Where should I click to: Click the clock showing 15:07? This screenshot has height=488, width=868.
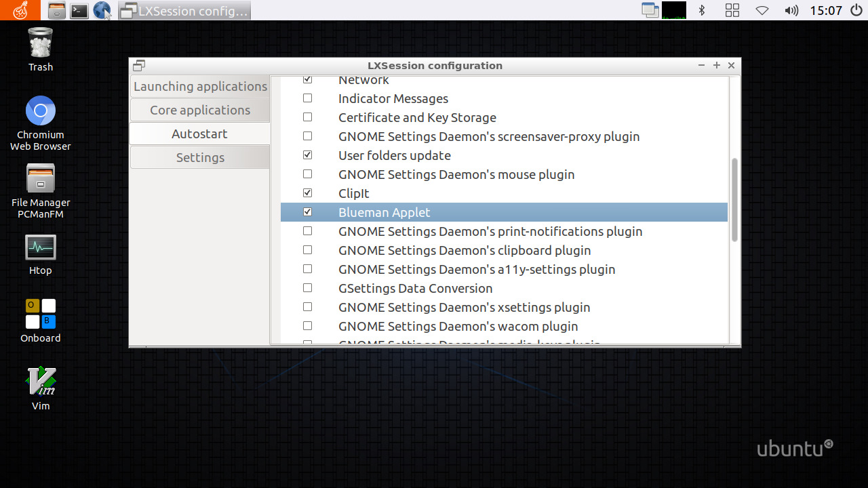click(825, 10)
